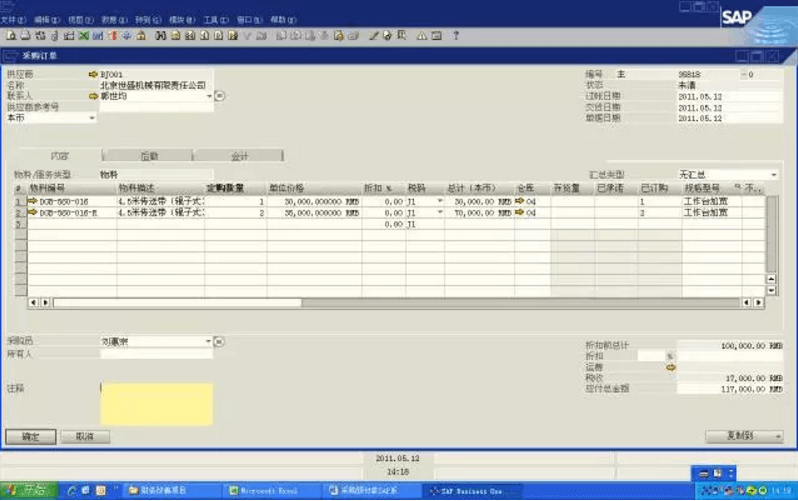Click the warning triangle toolbar icon
Viewport: 798px width, 501px height.
click(x=422, y=36)
